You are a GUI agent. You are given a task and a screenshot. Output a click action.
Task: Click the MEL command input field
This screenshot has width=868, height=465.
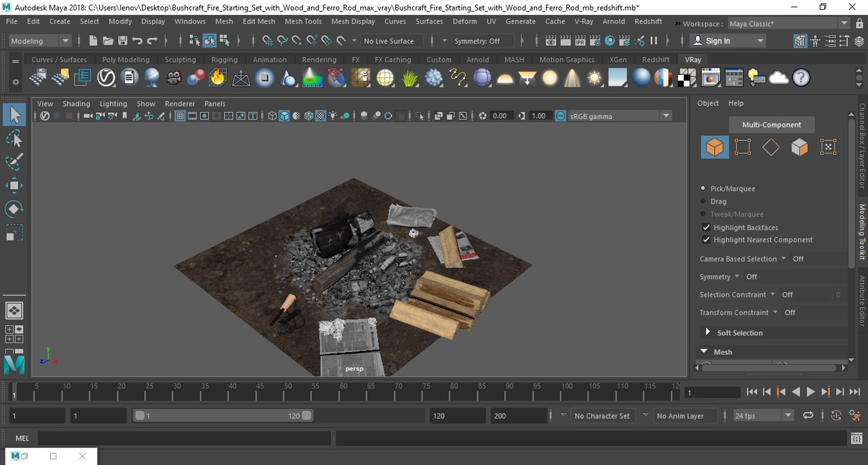pyautogui.click(x=184, y=438)
